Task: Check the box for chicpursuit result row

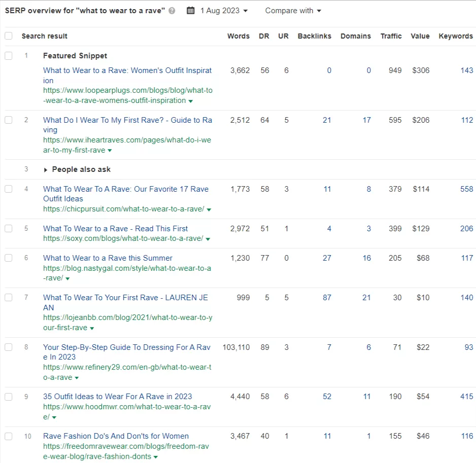Action: pos(9,189)
